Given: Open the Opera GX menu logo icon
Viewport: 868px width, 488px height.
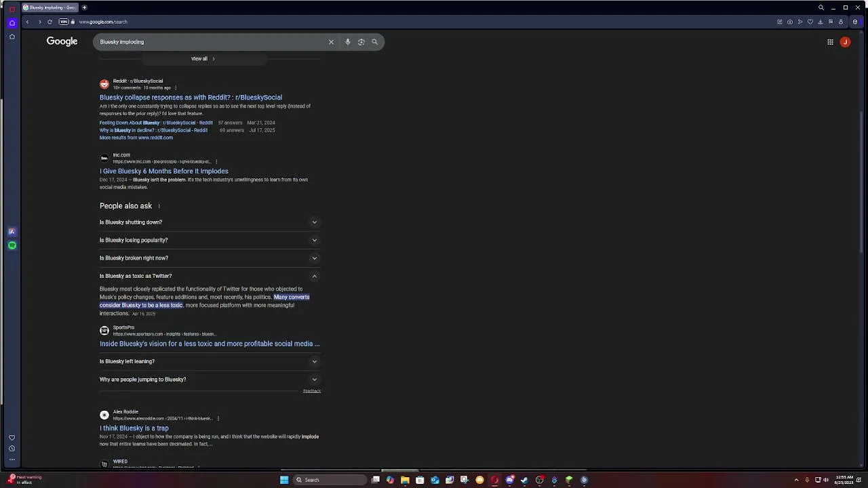Looking at the screenshot, I should click(12, 9).
